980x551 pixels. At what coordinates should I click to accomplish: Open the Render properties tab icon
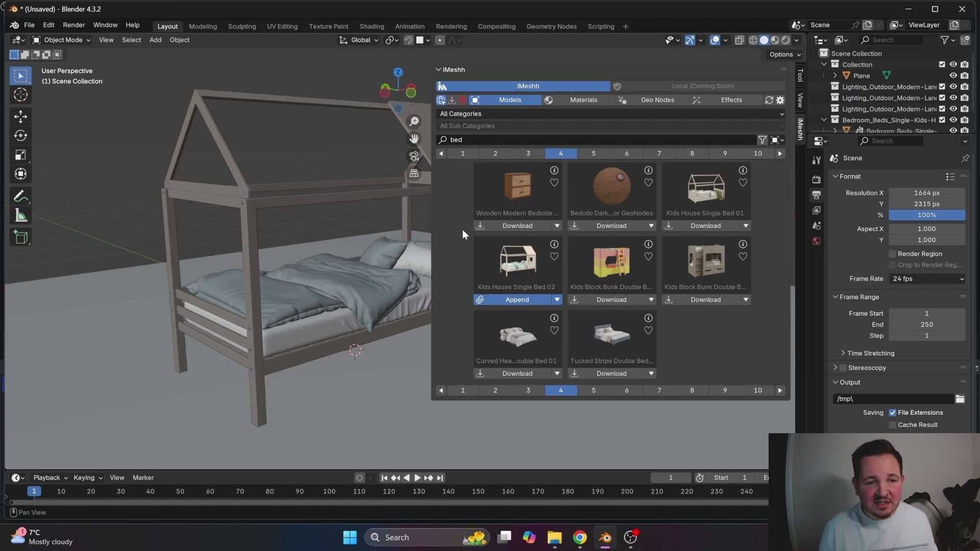click(x=816, y=180)
